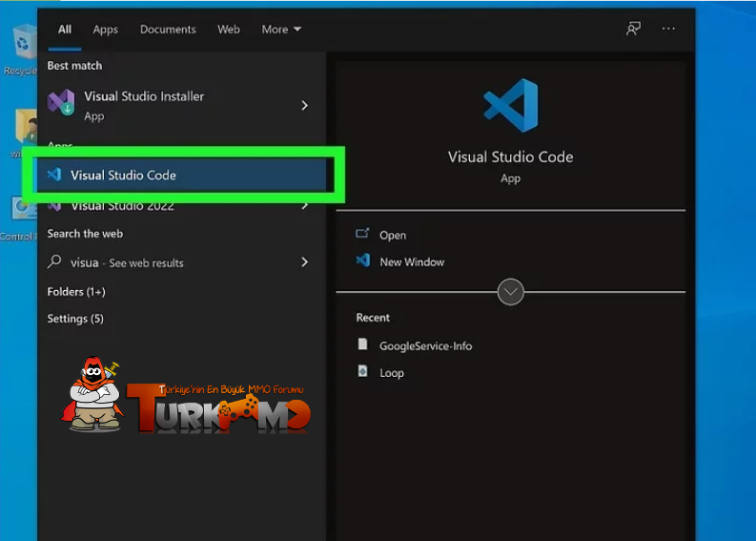
Task: Click the GoogleService-Info file icon
Action: [x=362, y=344]
